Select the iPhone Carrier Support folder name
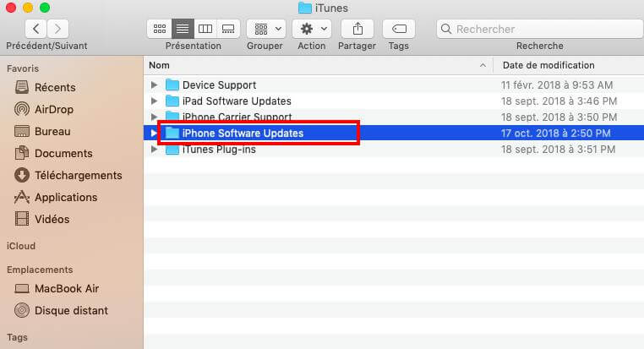This screenshot has width=644, height=349. 237,117
